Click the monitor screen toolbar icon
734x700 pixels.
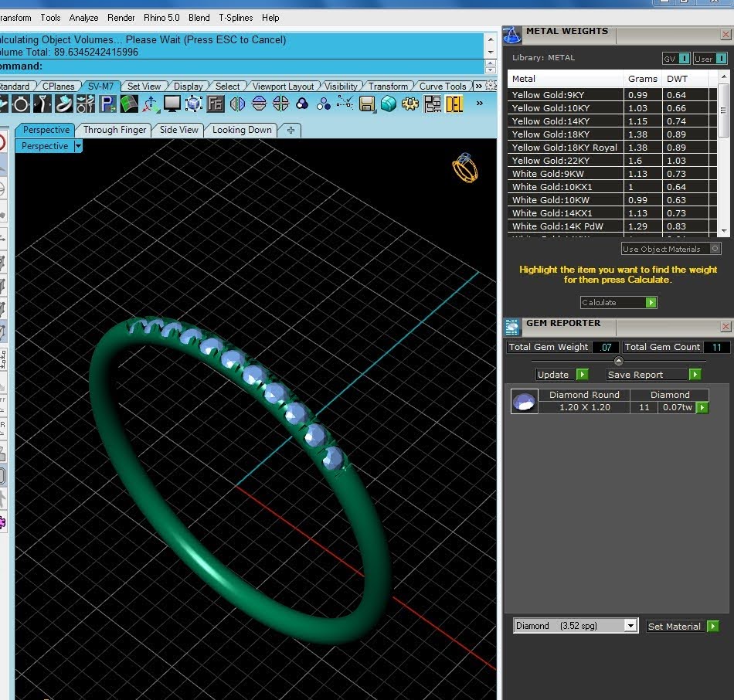(x=172, y=104)
